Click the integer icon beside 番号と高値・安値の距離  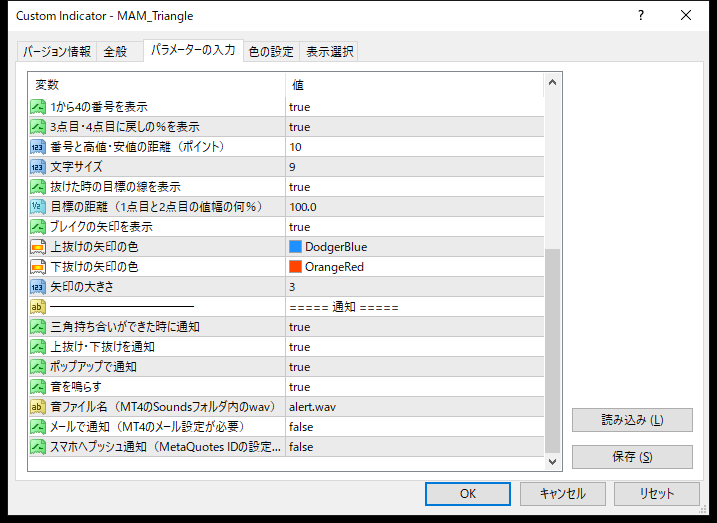click(x=38, y=147)
